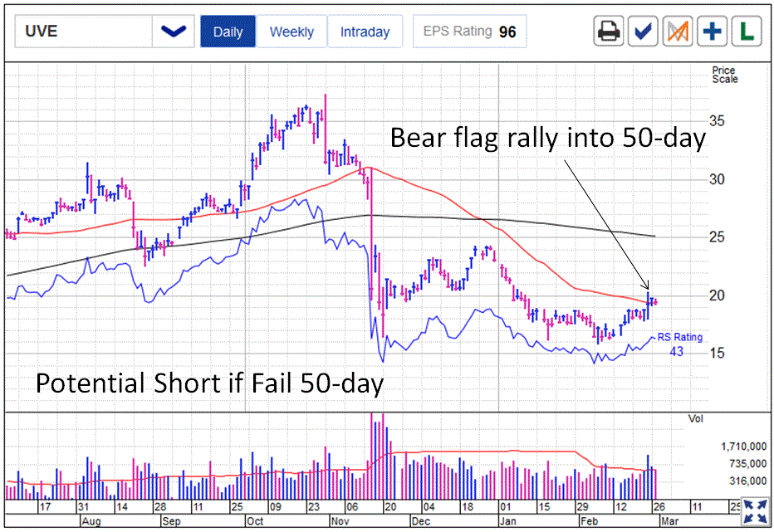Click the RS Rating value 43
The height and width of the screenshot is (532, 774).
point(676,351)
